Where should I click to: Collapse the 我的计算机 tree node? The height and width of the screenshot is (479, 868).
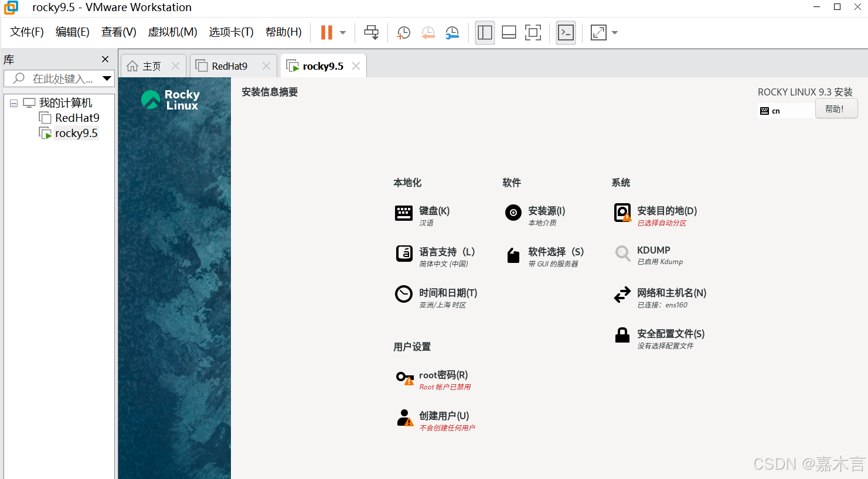click(x=14, y=103)
